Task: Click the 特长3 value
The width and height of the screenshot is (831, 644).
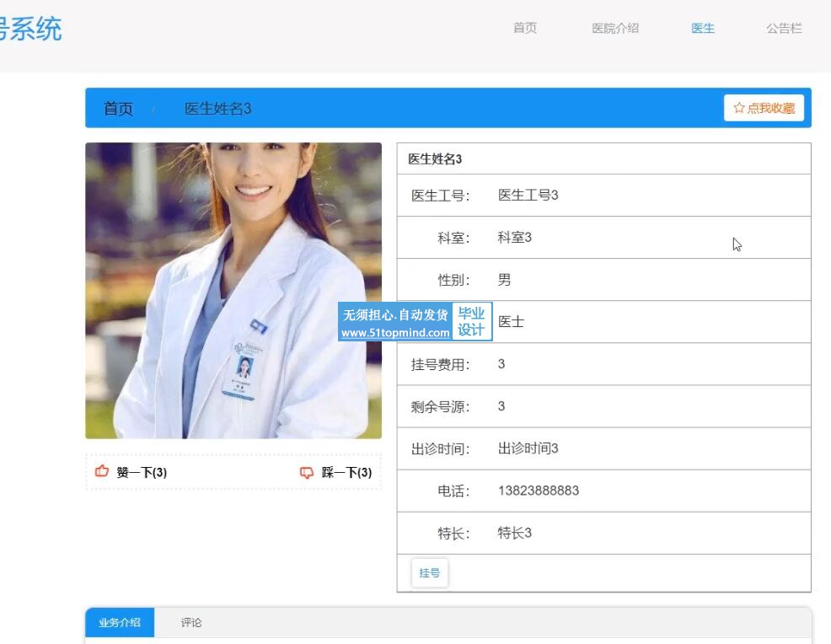Action: [515, 533]
